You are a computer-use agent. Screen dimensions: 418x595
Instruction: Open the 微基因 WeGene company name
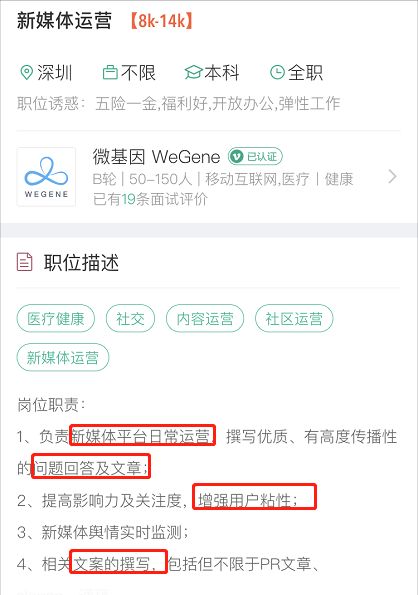point(156,156)
